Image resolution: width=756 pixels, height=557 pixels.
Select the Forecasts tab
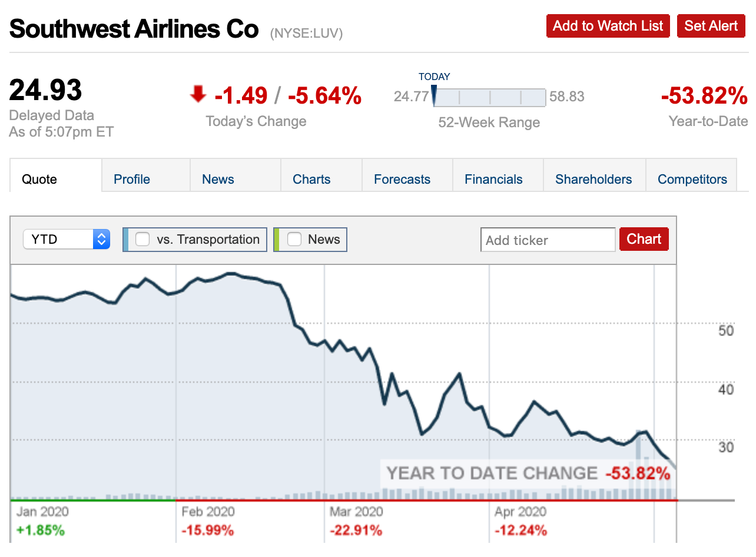[x=402, y=179]
